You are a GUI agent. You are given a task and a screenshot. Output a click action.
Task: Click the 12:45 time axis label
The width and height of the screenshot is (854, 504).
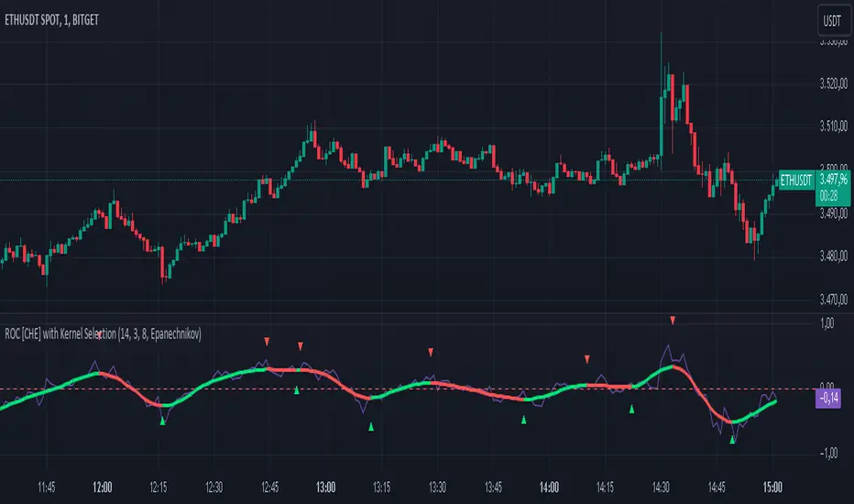(269, 488)
